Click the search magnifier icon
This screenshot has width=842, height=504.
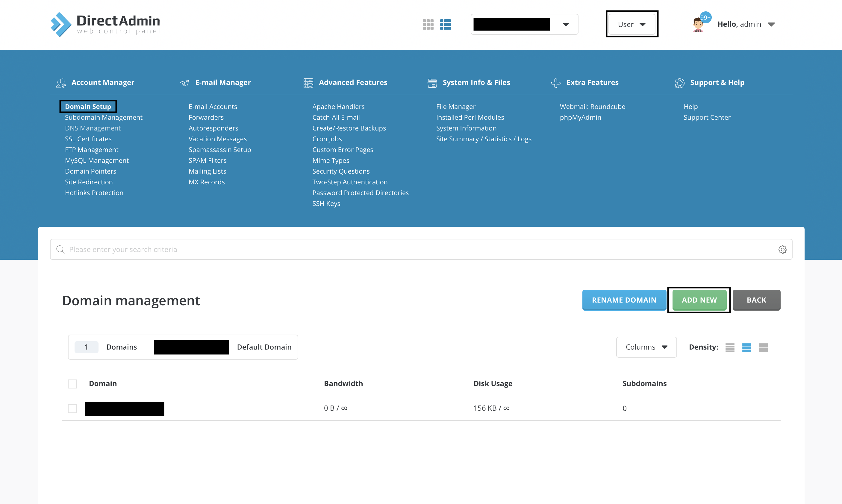(60, 250)
